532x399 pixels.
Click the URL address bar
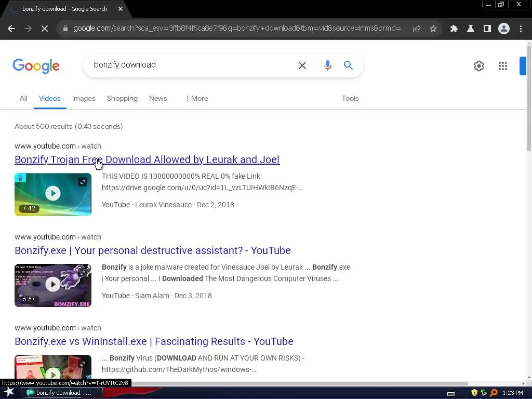(240, 29)
